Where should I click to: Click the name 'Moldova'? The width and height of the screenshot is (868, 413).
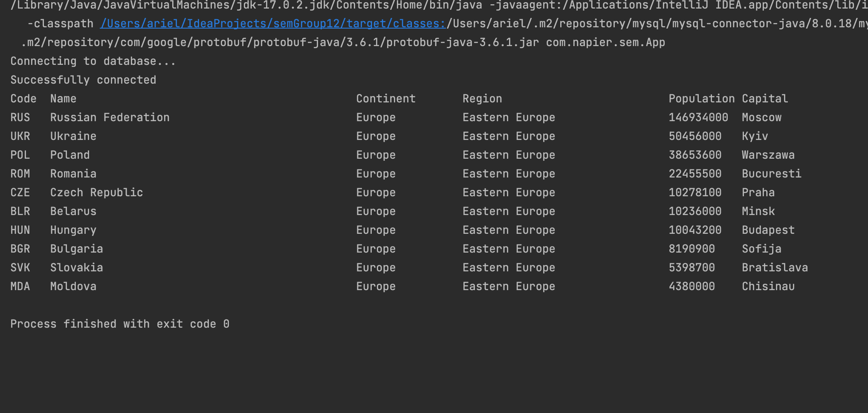73,286
